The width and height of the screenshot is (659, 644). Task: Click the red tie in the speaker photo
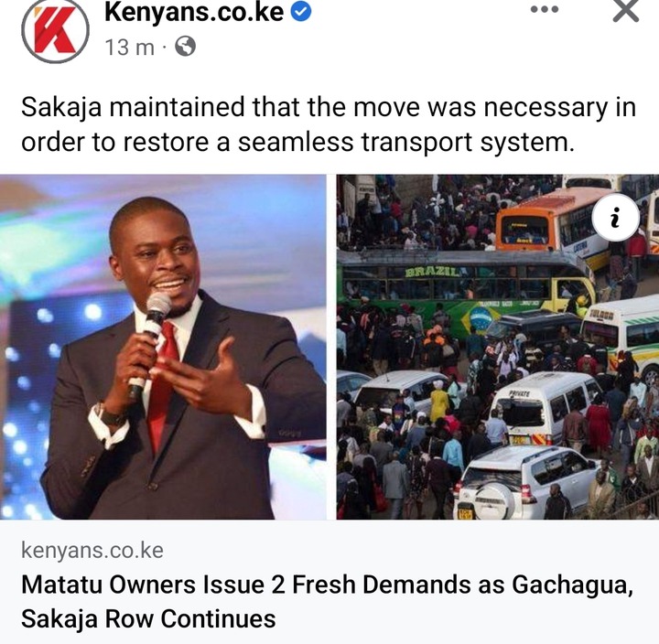163,384
